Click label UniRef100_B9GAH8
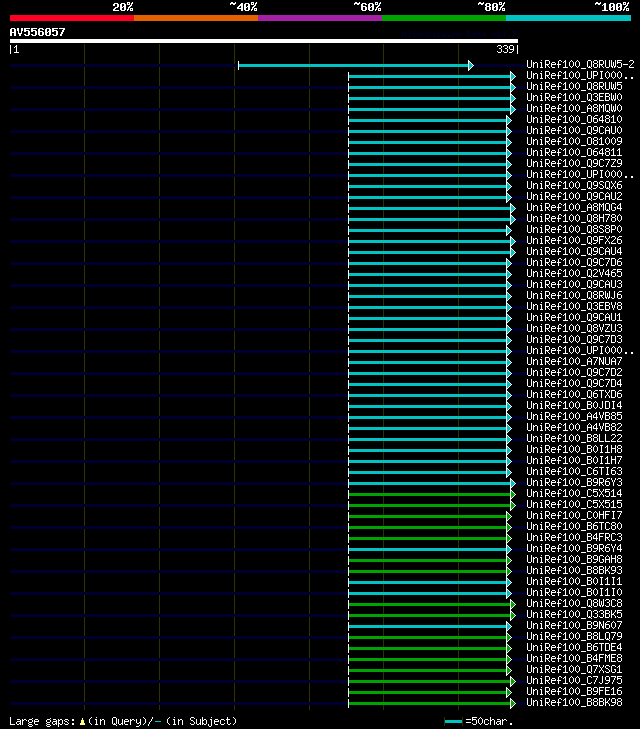The image size is (640, 729). [x=574, y=559]
